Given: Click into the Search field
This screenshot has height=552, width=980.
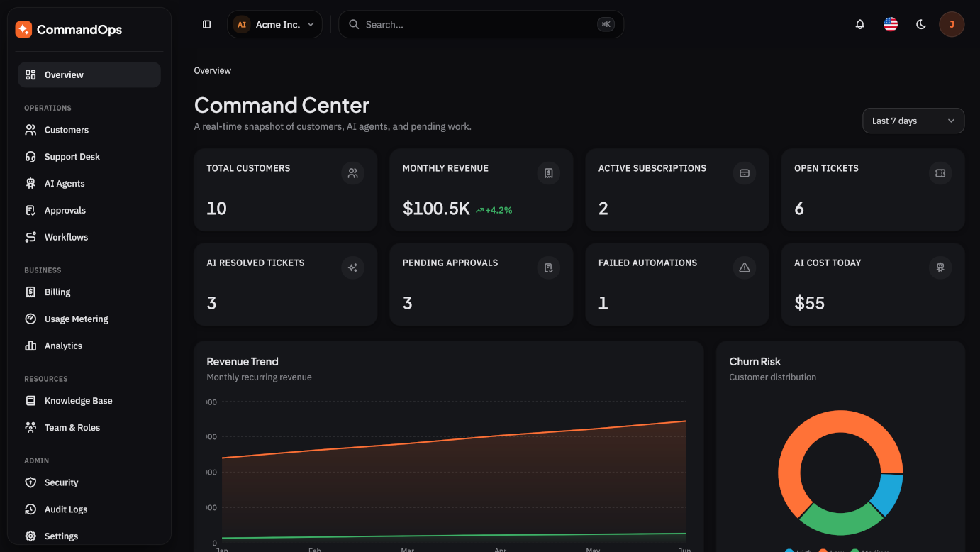Looking at the screenshot, I should pos(481,24).
